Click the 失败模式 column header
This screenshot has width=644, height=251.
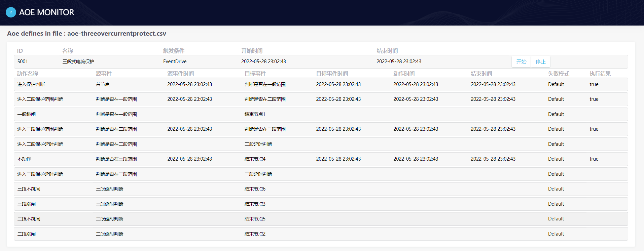(559, 74)
